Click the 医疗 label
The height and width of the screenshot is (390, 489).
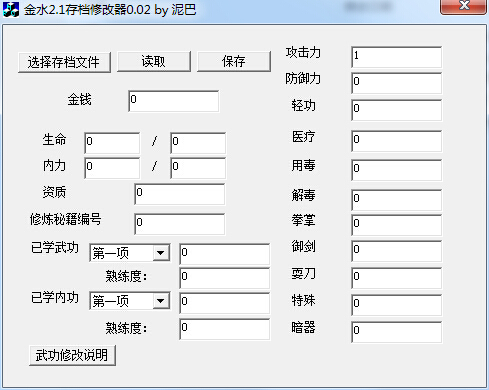pos(303,137)
